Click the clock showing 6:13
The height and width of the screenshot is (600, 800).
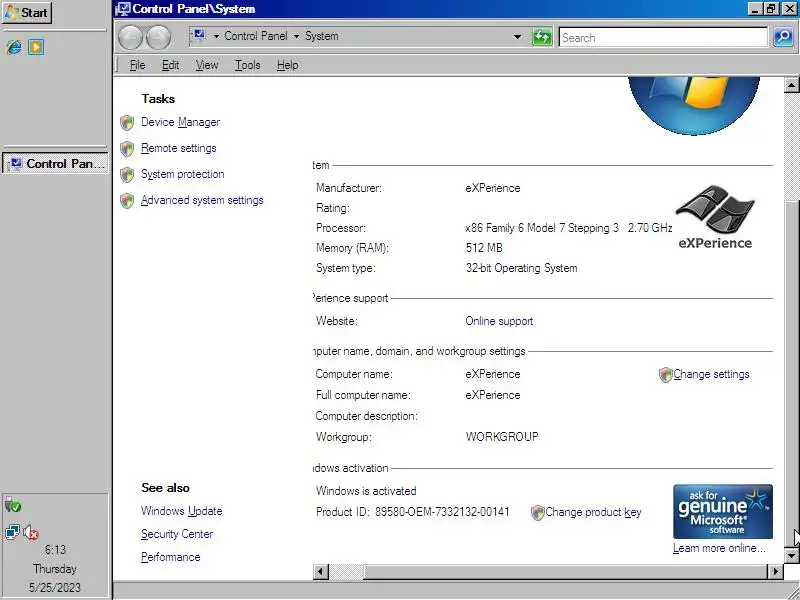[x=55, y=549]
